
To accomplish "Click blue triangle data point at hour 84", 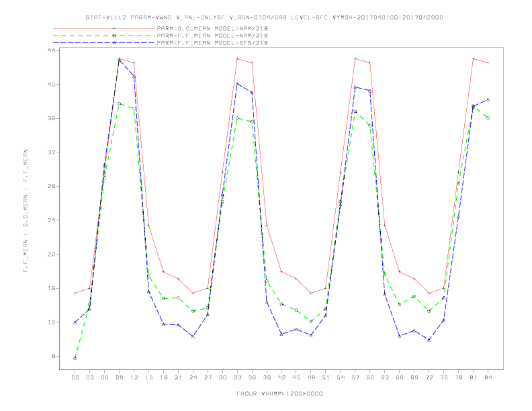I will 488,99.
